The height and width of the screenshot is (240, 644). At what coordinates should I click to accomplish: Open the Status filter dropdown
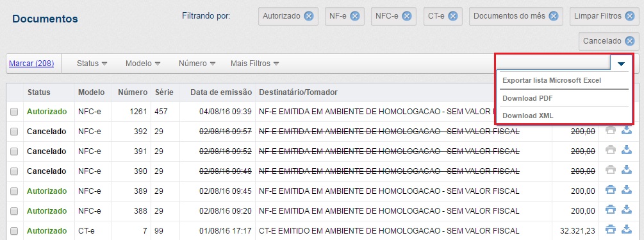pyautogui.click(x=92, y=64)
